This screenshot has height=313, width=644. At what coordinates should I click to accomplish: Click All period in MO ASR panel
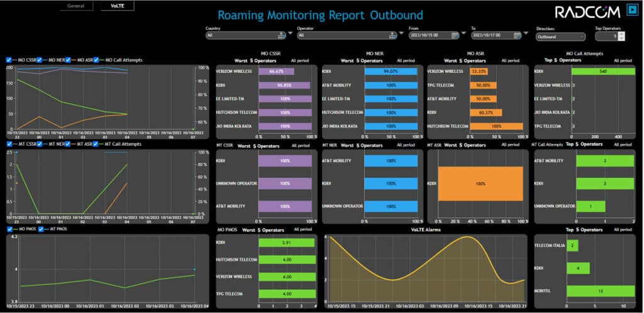point(511,61)
